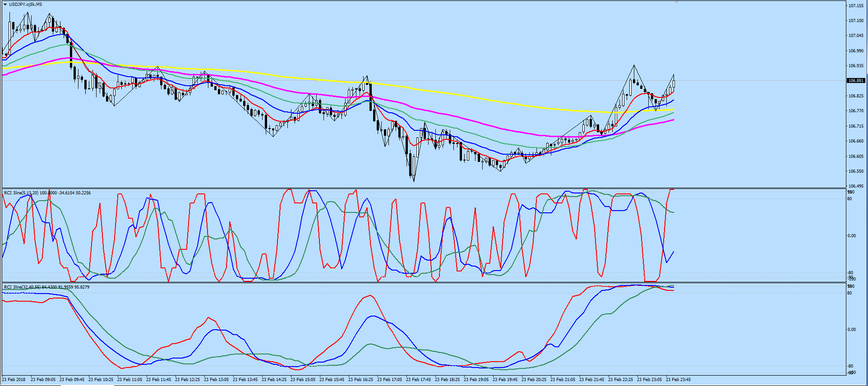Click the 23 Feb 18:25 time label
This screenshot has width=868, height=386.
tap(447, 380)
